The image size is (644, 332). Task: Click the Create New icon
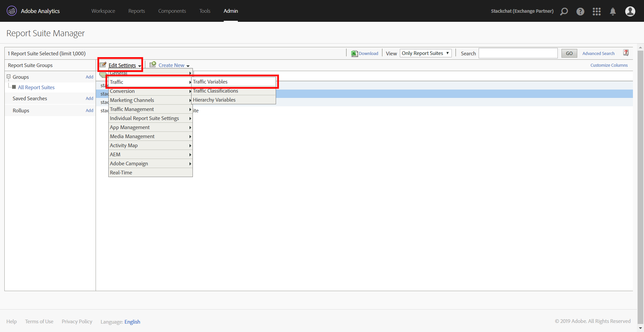[153, 64]
